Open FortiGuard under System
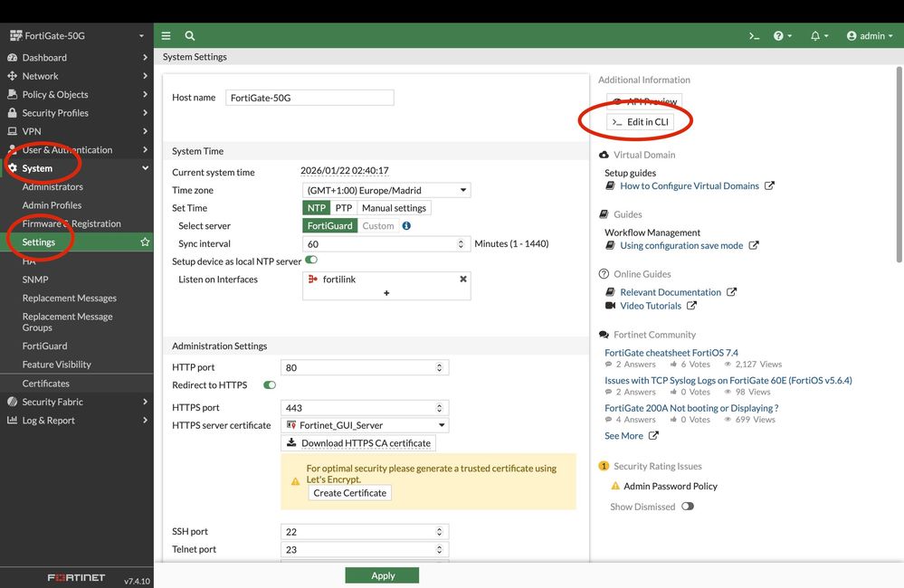This screenshot has height=588, width=904. [x=44, y=346]
